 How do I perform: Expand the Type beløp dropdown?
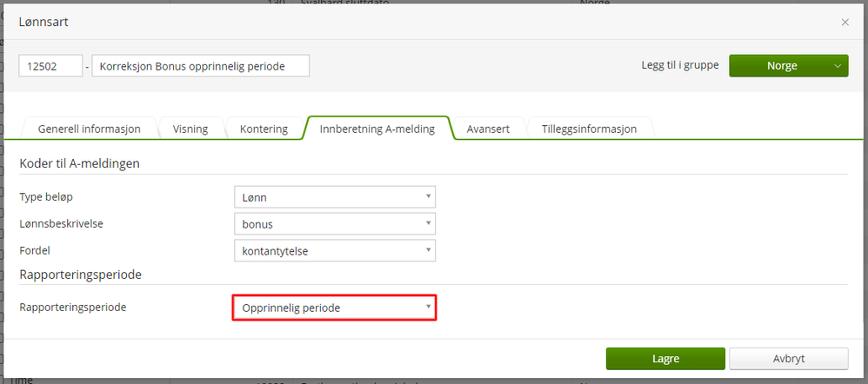pos(334,197)
